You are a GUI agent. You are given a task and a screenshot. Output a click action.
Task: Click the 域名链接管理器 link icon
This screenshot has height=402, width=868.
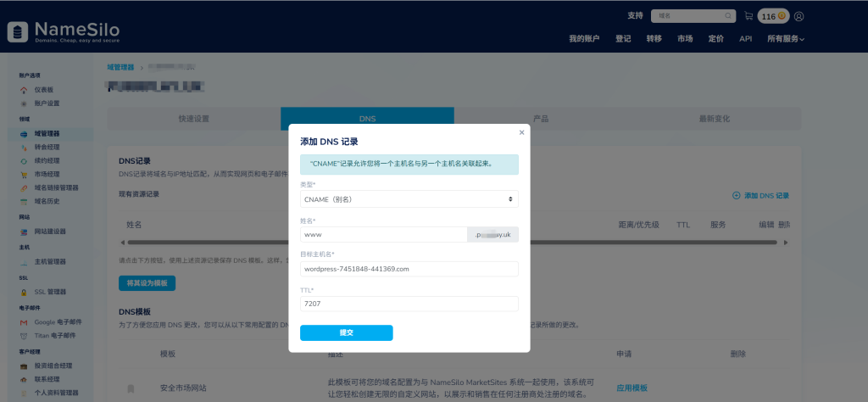tap(23, 188)
